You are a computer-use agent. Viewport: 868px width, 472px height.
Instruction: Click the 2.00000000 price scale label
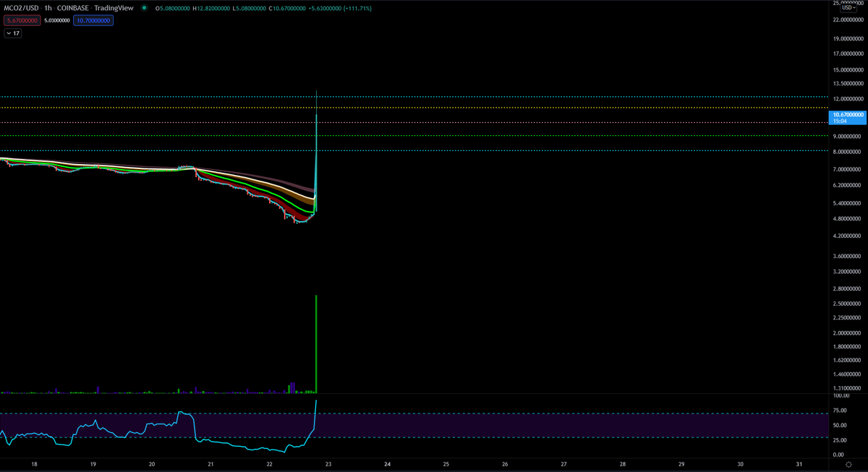click(x=848, y=333)
